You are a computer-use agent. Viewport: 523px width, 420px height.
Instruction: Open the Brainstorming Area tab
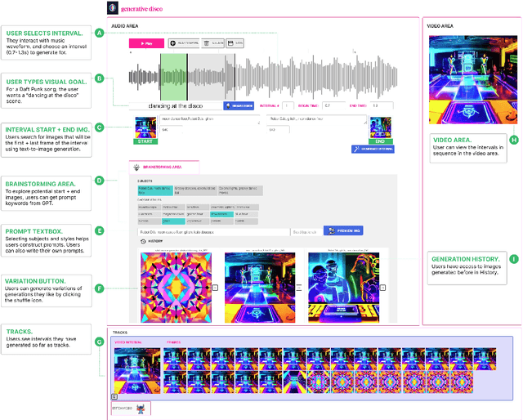pos(164,168)
